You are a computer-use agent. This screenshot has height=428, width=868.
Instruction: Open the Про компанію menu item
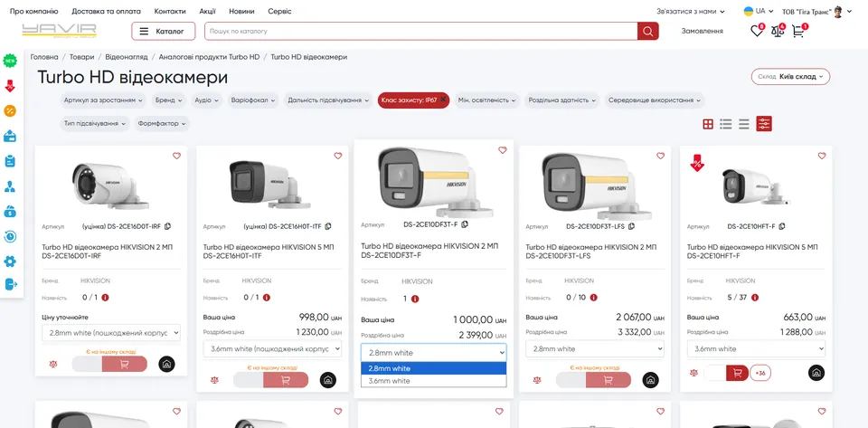[x=33, y=11]
